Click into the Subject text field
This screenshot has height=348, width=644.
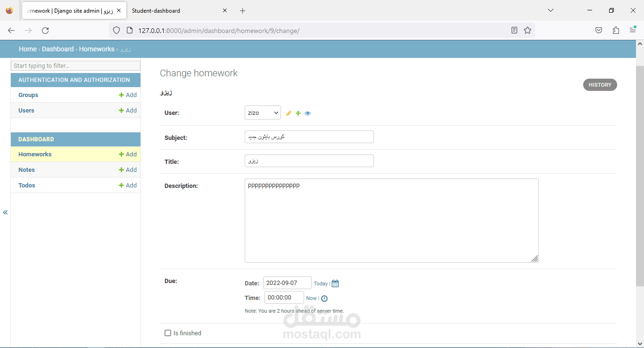309,137
